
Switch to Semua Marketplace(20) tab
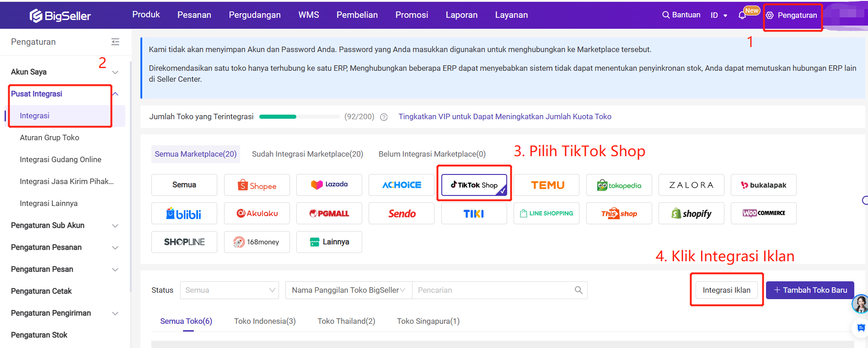pos(196,154)
